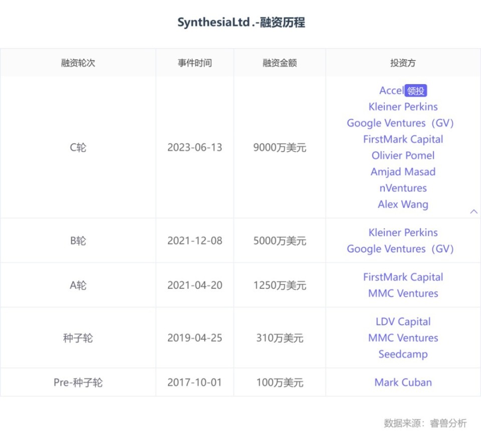This screenshot has height=448, width=481.
Task: Open the LDV Capital investor link
Action: pyautogui.click(x=403, y=321)
